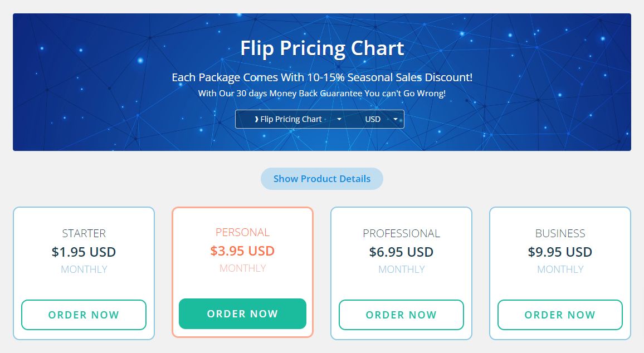
Task: Order the Personal plan now
Action: tap(242, 313)
